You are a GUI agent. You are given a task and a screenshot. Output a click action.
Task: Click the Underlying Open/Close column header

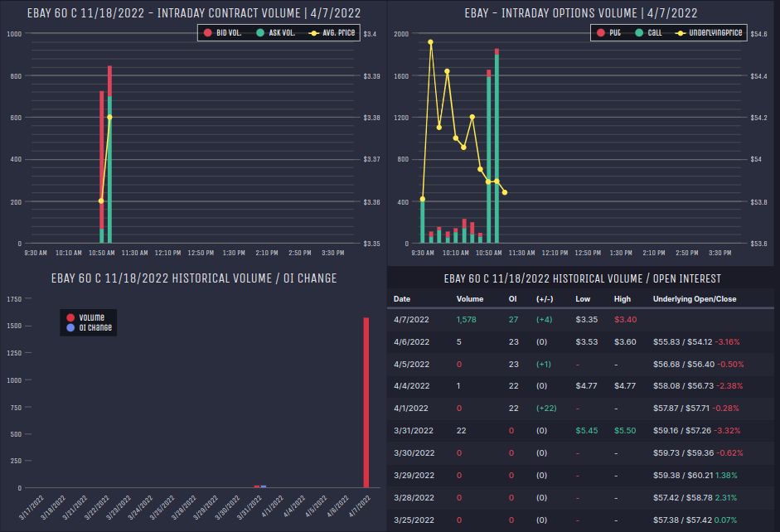click(x=695, y=299)
